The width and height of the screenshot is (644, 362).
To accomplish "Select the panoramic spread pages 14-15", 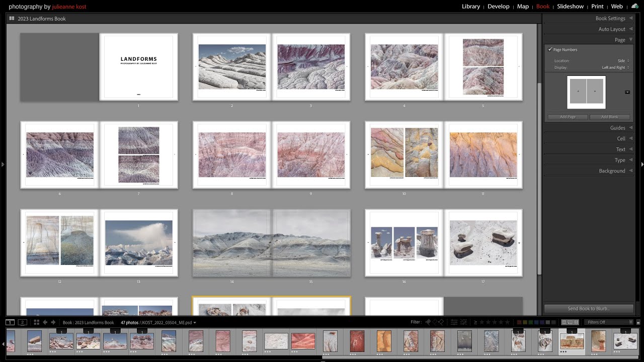I will point(271,243).
